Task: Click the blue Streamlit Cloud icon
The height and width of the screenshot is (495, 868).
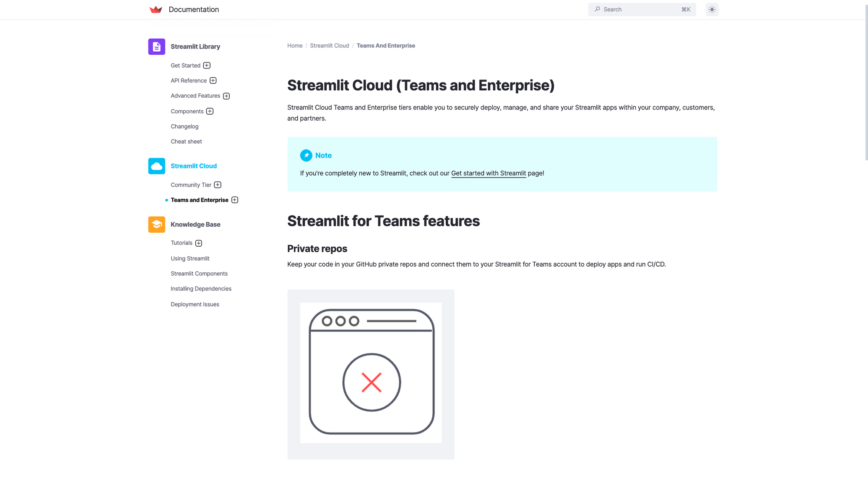Action: click(x=157, y=166)
